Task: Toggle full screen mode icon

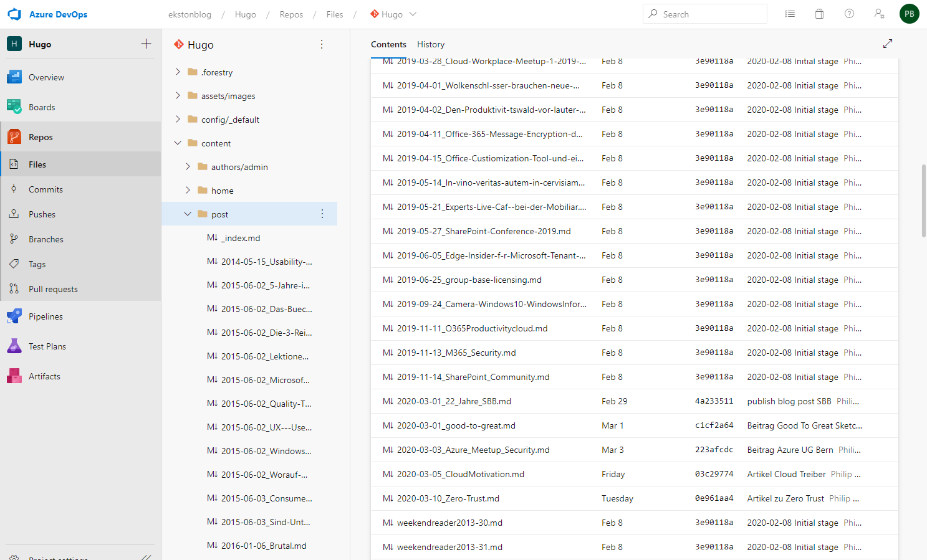Action: click(888, 44)
